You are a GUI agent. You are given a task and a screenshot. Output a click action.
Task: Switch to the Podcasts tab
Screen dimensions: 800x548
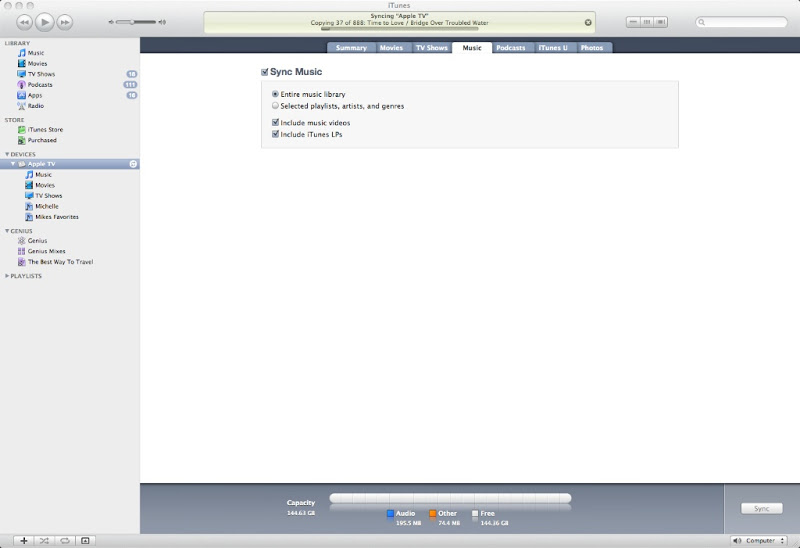click(511, 47)
